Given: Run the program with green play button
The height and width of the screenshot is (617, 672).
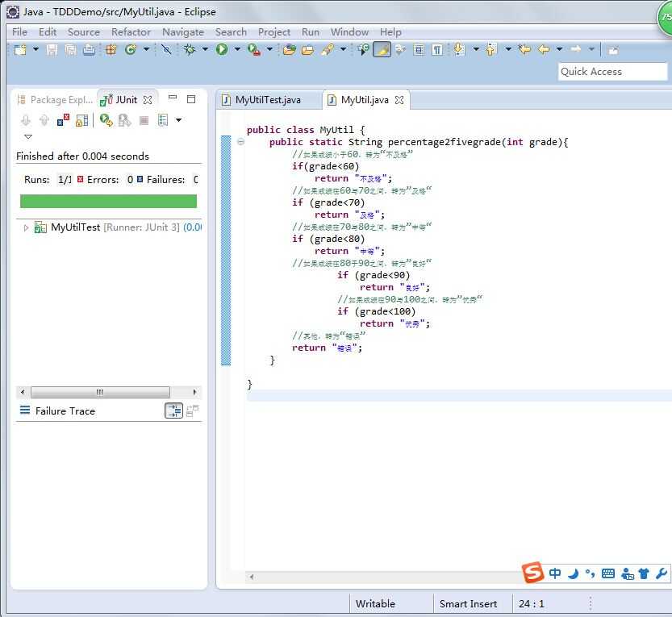Looking at the screenshot, I should coord(221,50).
